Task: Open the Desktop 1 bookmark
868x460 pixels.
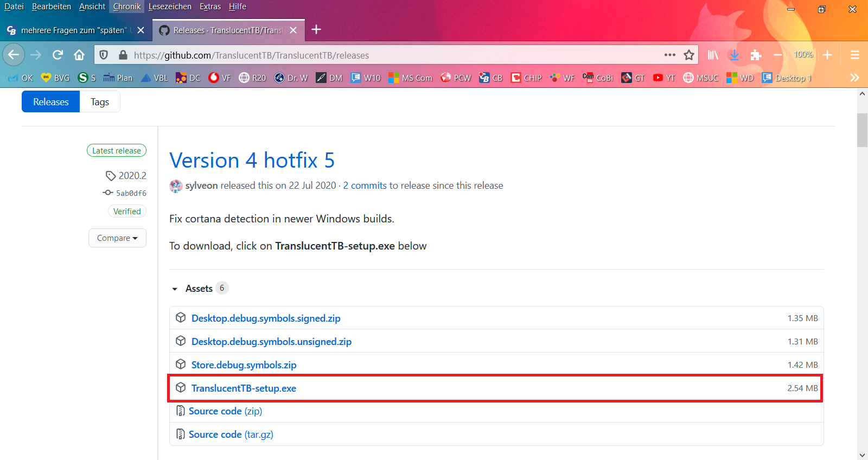Action: [787, 78]
